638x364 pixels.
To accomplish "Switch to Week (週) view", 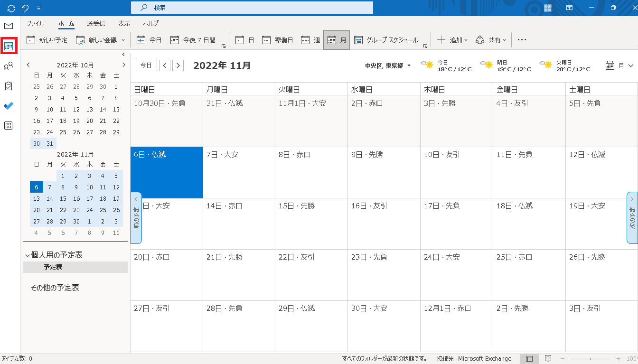I will (x=311, y=40).
